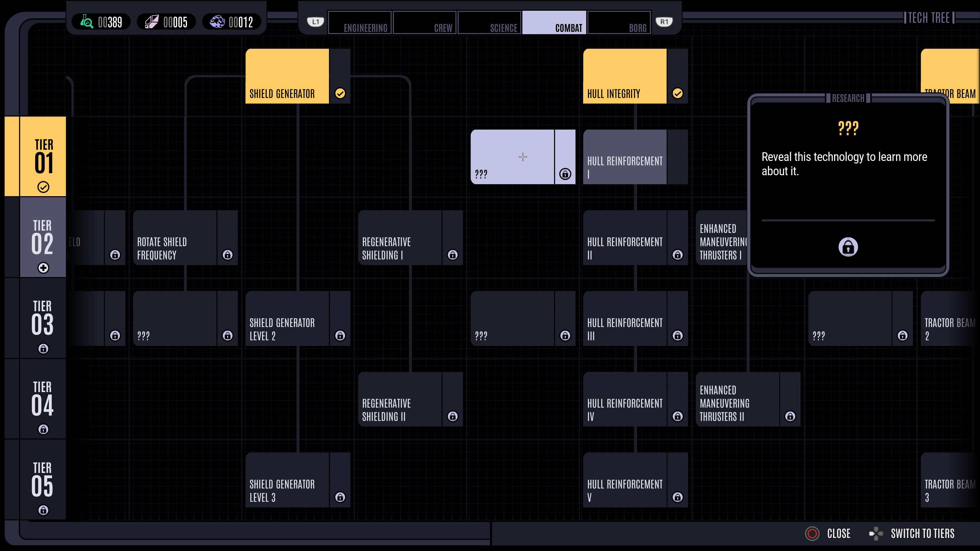Select the Tier 05 row header
This screenshot has height=551, width=980.
click(x=42, y=480)
